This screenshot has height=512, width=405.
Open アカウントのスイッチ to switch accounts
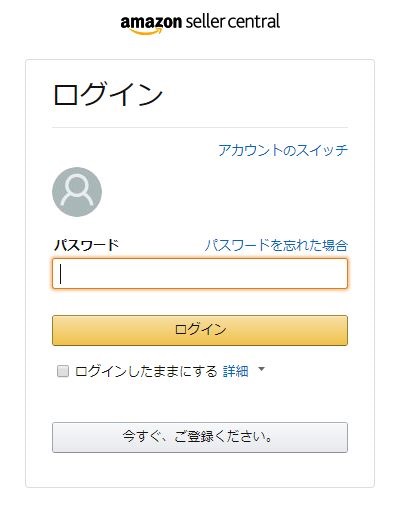tap(283, 150)
